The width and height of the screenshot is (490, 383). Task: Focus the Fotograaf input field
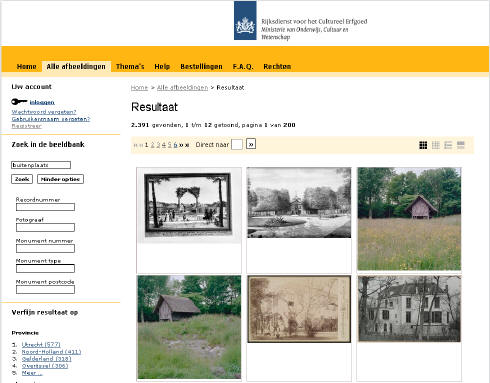(45, 227)
